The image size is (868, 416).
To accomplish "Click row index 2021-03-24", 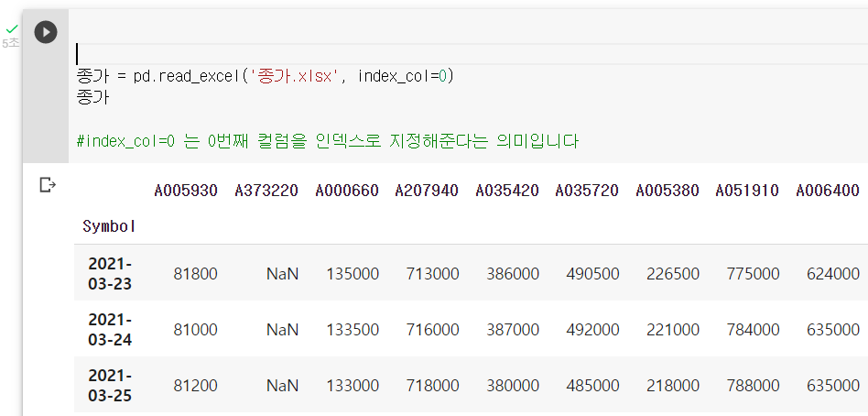I will (110, 330).
